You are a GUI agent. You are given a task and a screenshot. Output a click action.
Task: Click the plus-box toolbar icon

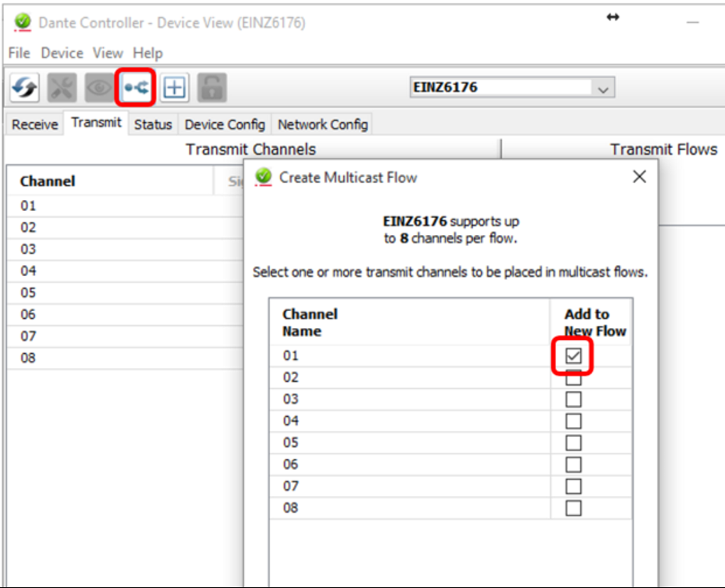[x=174, y=87]
